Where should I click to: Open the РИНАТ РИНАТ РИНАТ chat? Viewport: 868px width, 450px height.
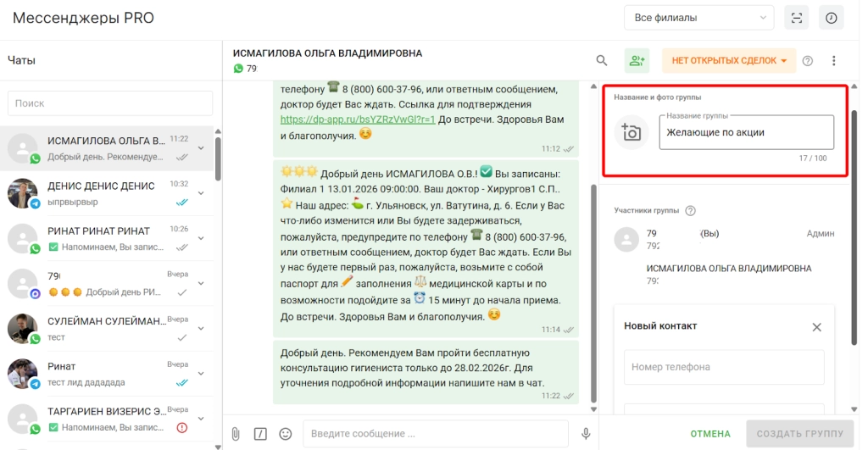pyautogui.click(x=106, y=238)
